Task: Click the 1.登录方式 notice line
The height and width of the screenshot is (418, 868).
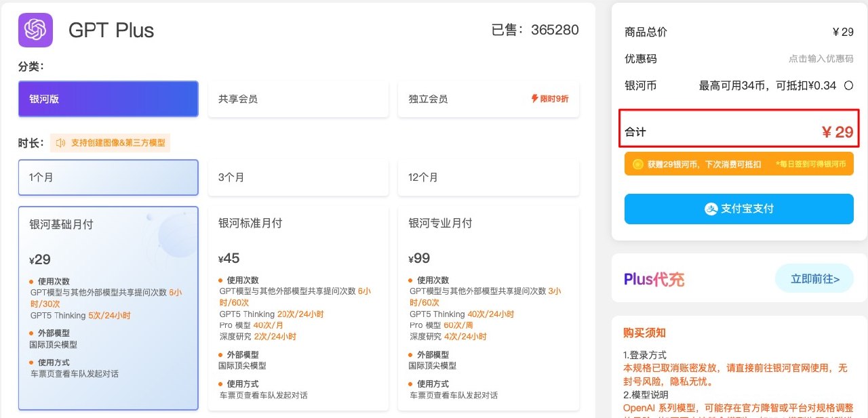Action: tap(645, 355)
